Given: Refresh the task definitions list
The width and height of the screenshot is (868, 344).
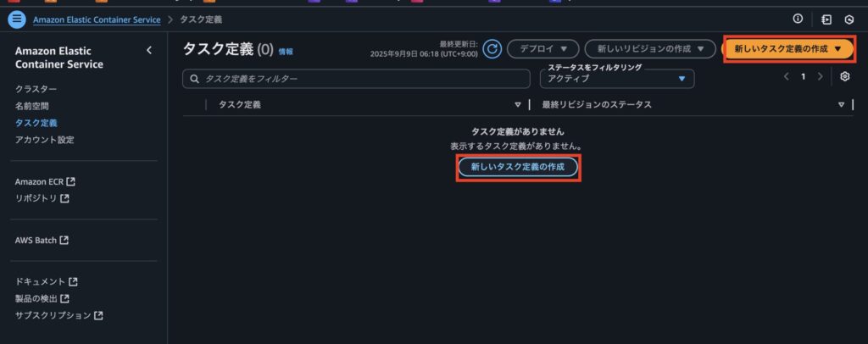Looking at the screenshot, I should point(492,48).
